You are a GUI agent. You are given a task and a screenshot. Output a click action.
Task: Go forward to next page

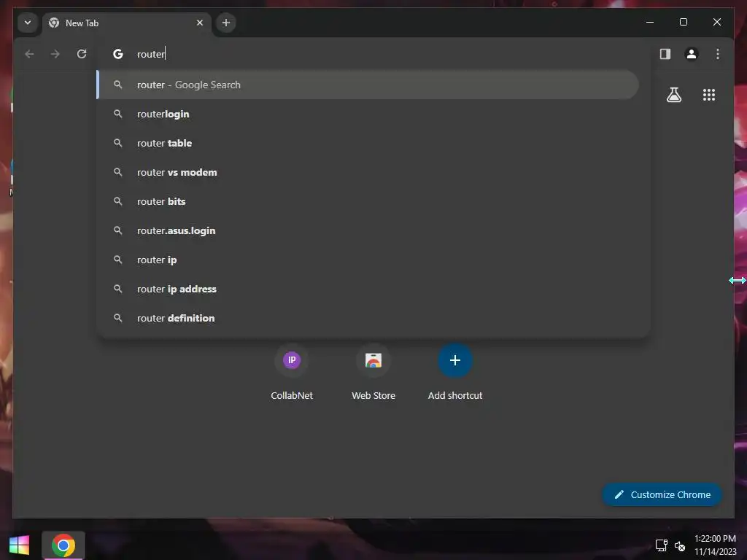[x=55, y=54]
